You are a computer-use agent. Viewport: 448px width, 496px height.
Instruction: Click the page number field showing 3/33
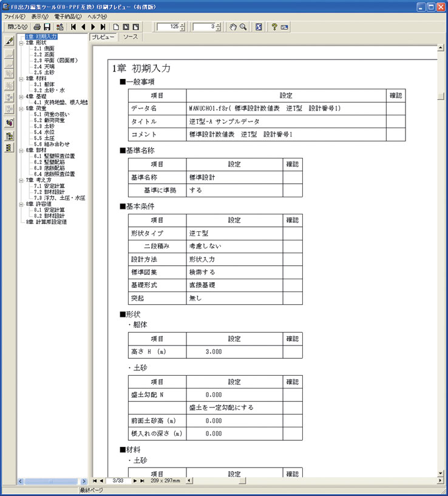click(x=118, y=480)
